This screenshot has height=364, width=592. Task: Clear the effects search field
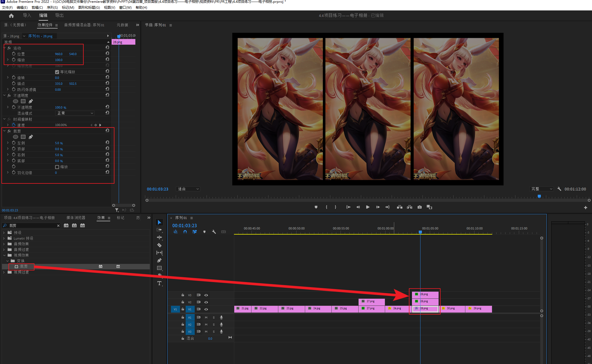58,226
